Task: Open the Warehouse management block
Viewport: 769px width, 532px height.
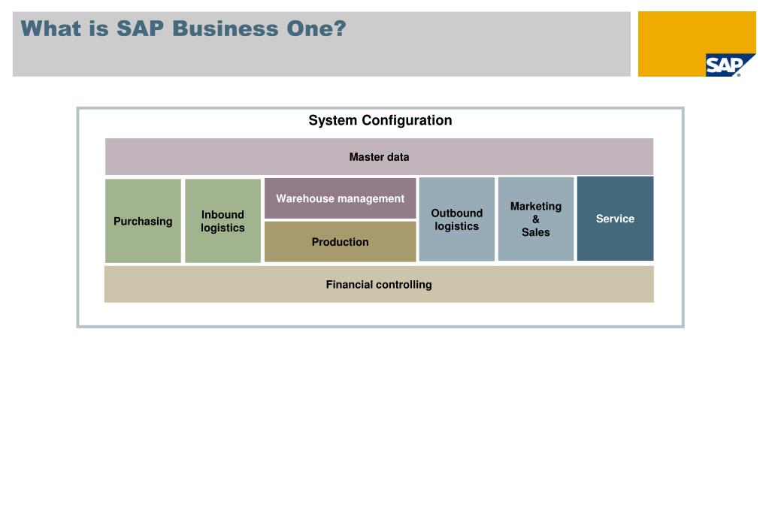Action: click(x=341, y=198)
